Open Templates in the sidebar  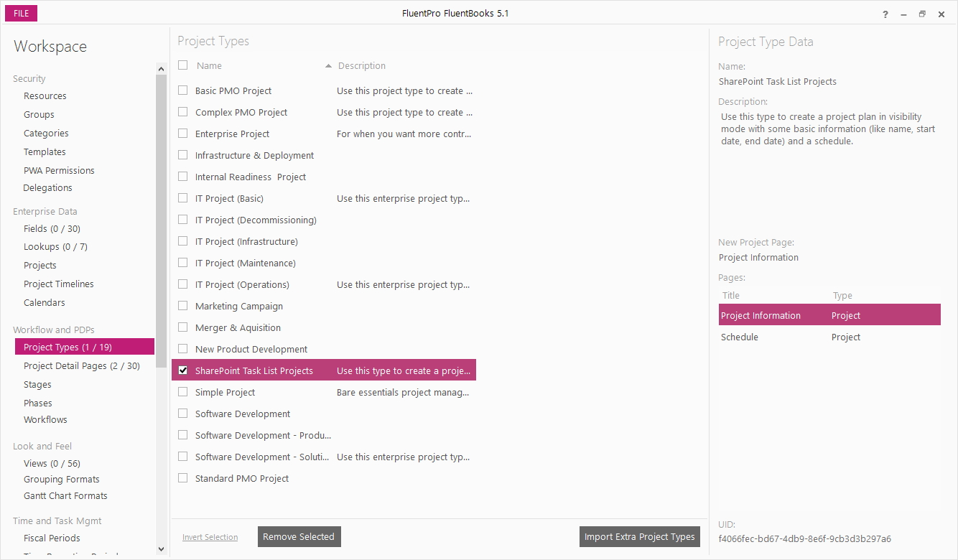pyautogui.click(x=45, y=152)
